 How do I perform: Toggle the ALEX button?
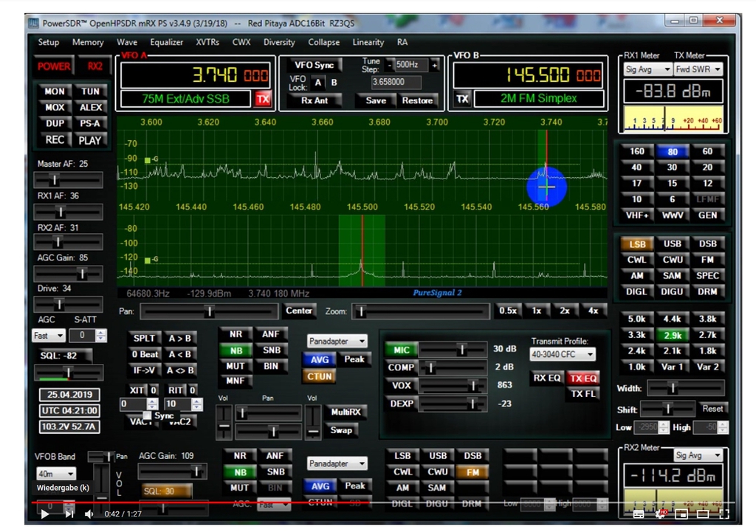click(90, 107)
